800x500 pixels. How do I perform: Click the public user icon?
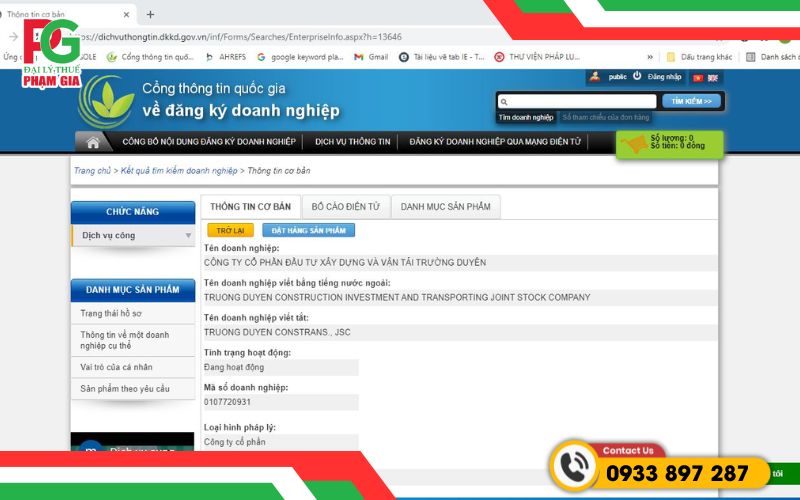[594, 77]
